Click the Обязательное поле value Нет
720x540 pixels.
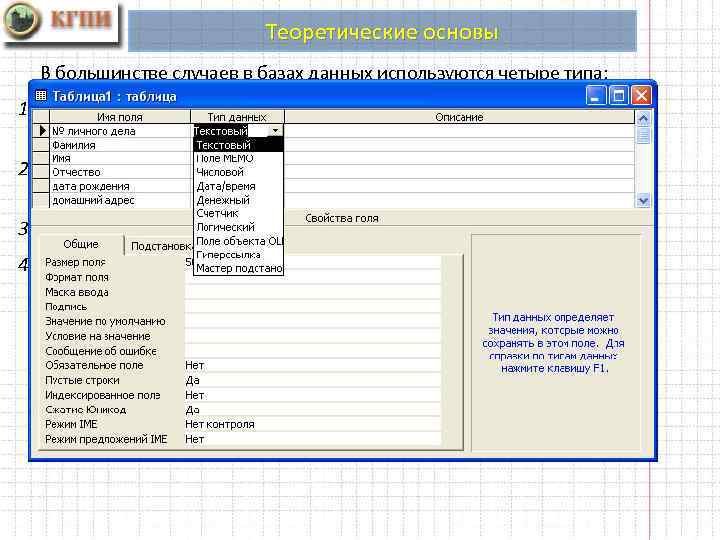312,366
